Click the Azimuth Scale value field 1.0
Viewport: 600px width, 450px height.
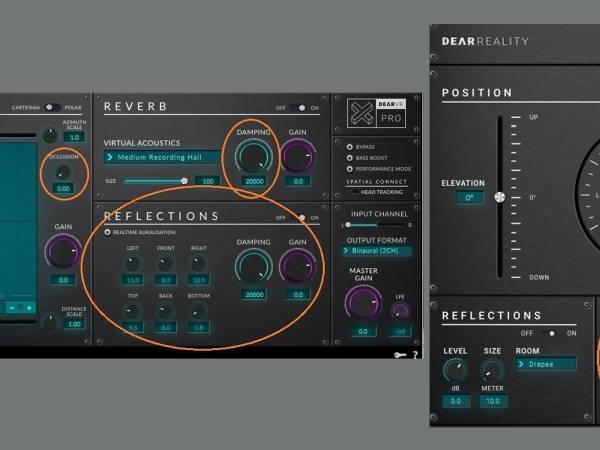click(x=74, y=137)
